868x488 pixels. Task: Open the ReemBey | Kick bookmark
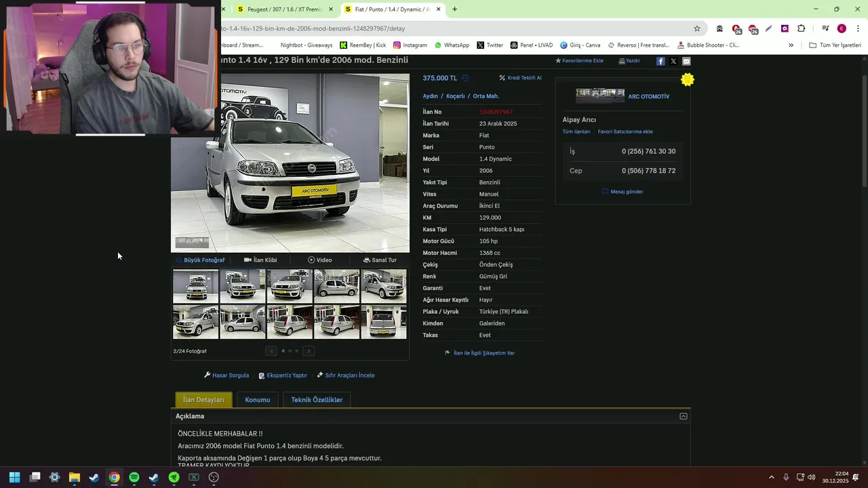(363, 45)
